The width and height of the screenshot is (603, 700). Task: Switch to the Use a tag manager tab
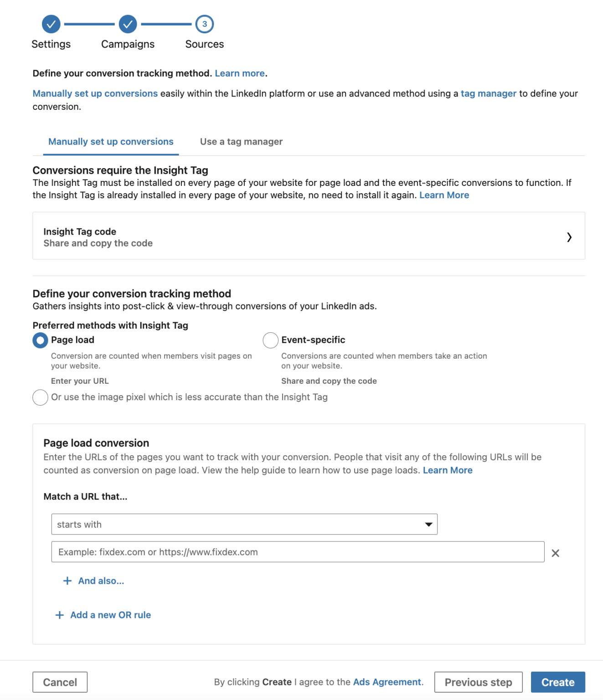tap(241, 142)
